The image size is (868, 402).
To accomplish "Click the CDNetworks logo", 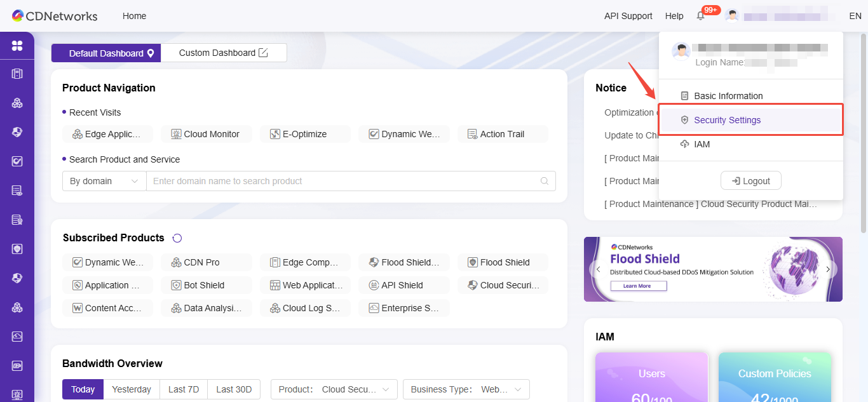I will click(55, 16).
